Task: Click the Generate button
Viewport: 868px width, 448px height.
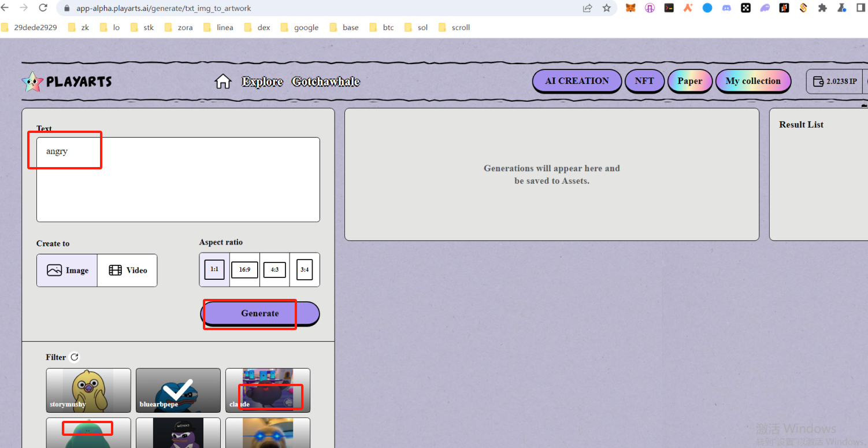Action: pos(260,313)
